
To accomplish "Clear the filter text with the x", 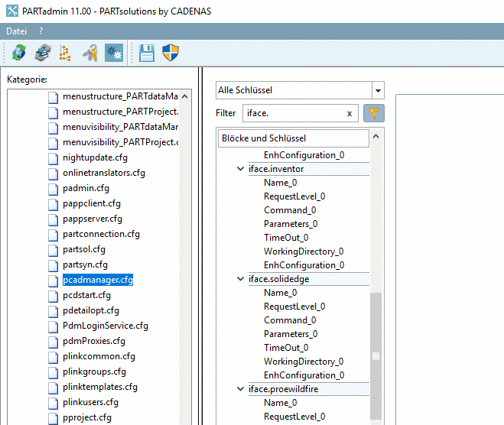I will pos(350,114).
